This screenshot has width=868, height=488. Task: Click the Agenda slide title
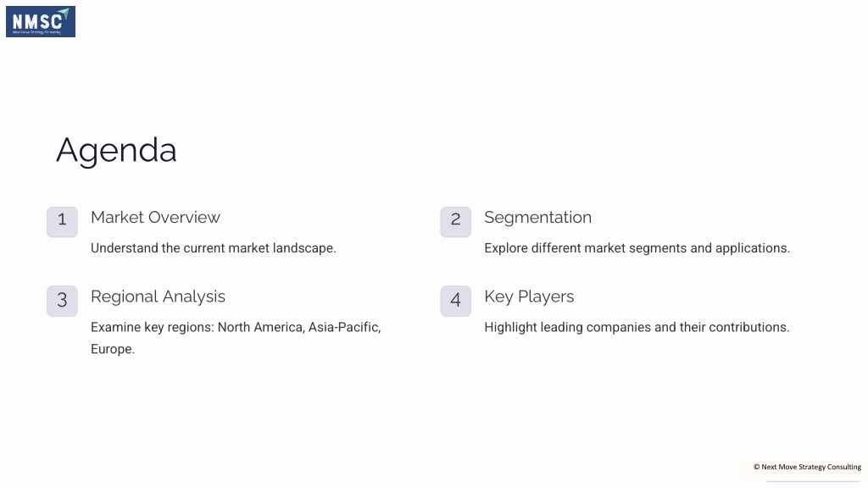(116, 150)
